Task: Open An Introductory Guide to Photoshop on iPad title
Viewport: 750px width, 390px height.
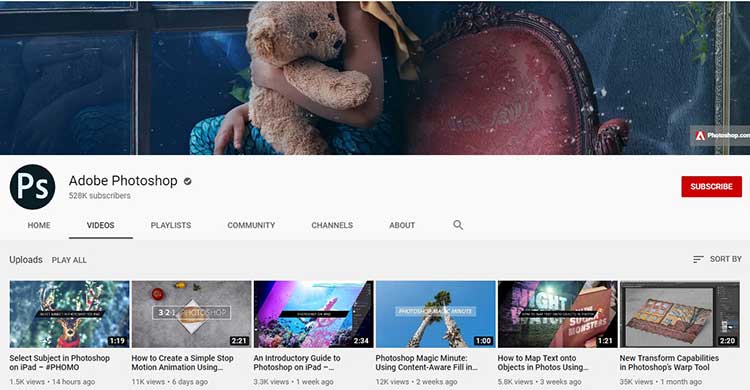Action: [x=297, y=363]
